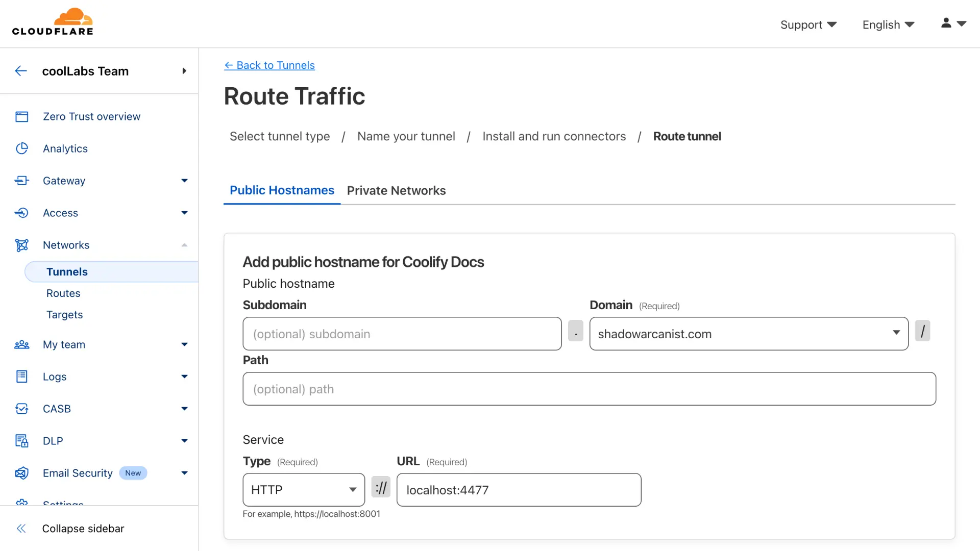Switch to the Private Networks tab
Screen dimensions: 980x551
point(396,190)
